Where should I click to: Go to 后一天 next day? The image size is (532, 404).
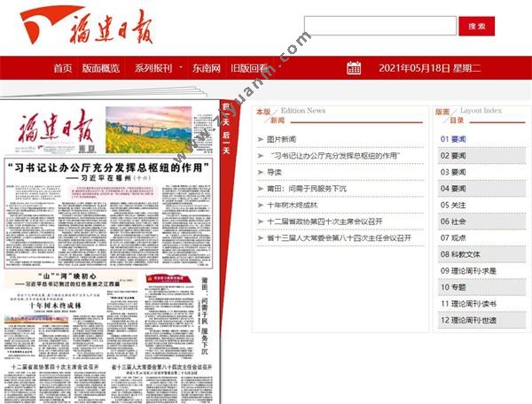tap(226, 143)
